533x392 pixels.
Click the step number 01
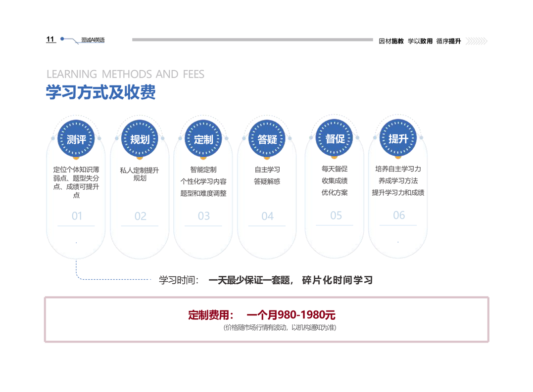[x=77, y=216]
